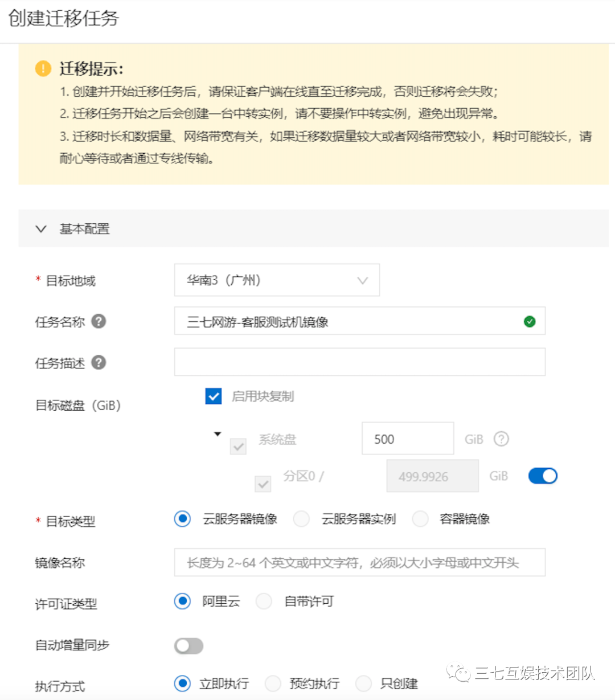Click the 镜像名称 input field
615x700 pixels.
(x=360, y=563)
